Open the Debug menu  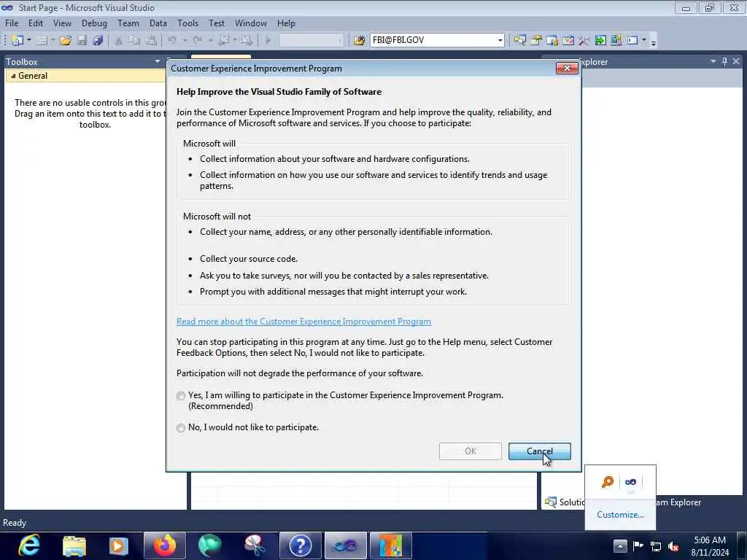[x=94, y=23]
